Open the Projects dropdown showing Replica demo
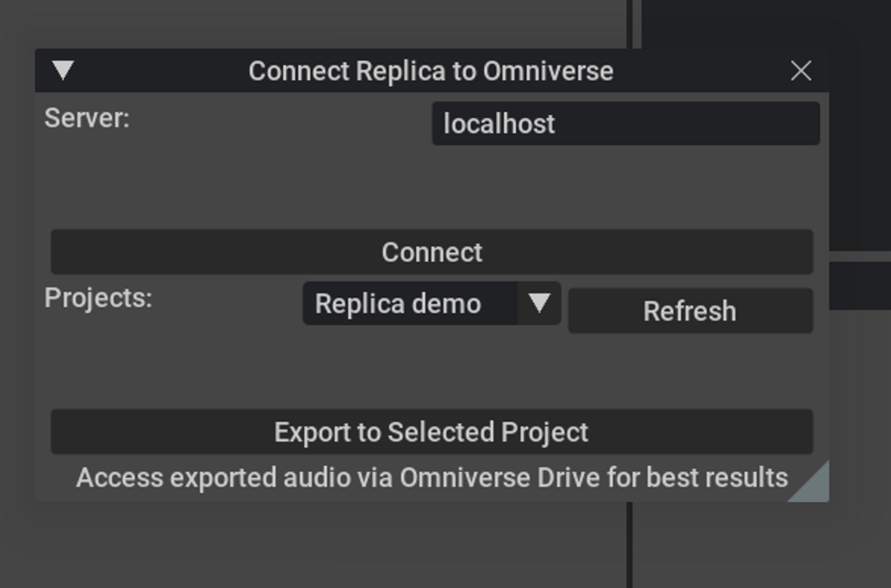Viewport: 891px width, 588px height. click(431, 303)
